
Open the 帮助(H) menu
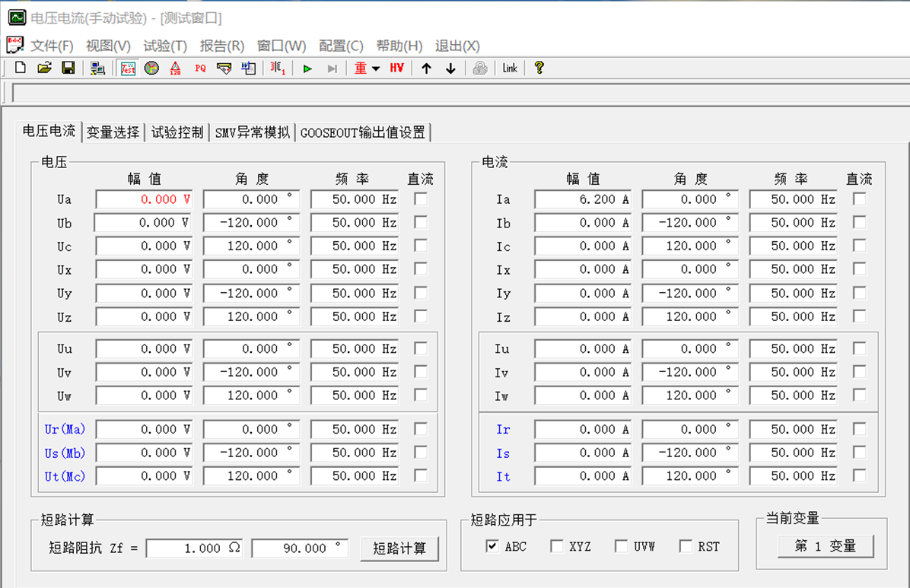[399, 46]
